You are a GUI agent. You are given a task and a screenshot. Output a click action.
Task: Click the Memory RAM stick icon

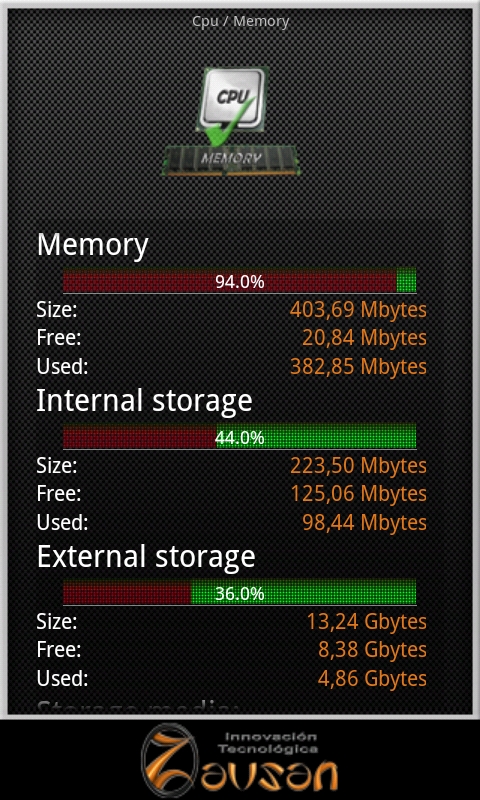(230, 160)
